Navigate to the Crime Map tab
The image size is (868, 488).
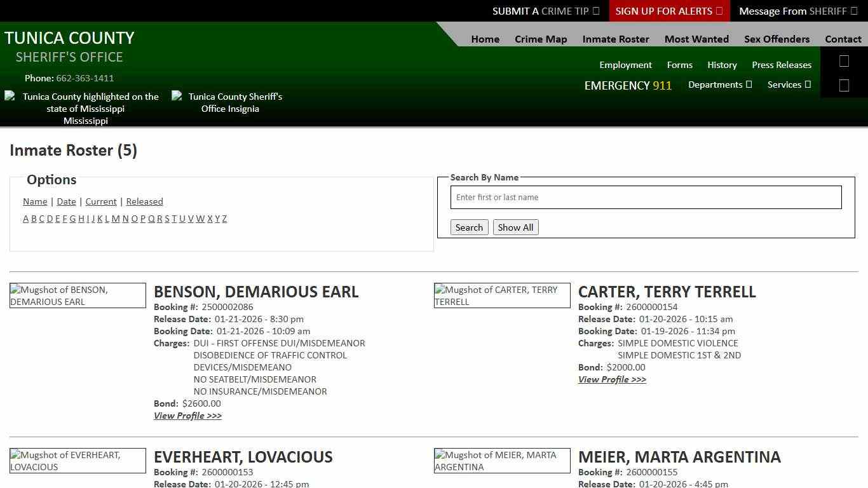pos(541,39)
